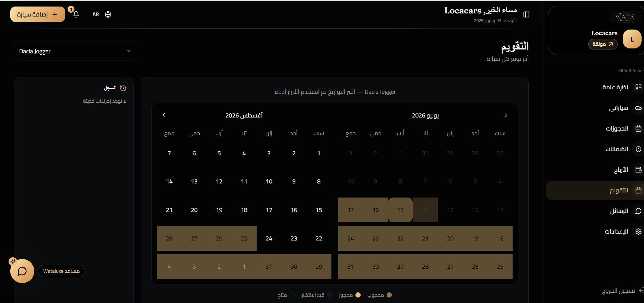The image size is (644, 303).
Task: Toggle the sidebar panel icon
Action: click(x=526, y=14)
